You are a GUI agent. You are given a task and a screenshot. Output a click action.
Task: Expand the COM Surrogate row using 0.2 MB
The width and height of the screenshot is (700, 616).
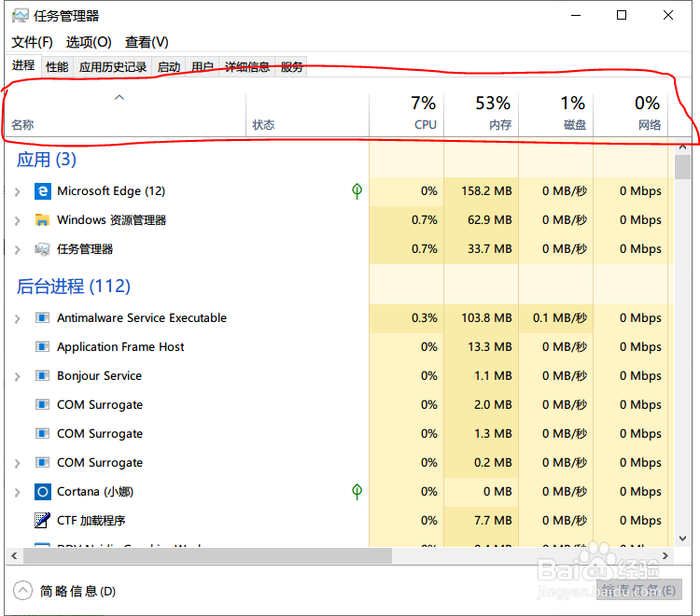click(x=18, y=463)
